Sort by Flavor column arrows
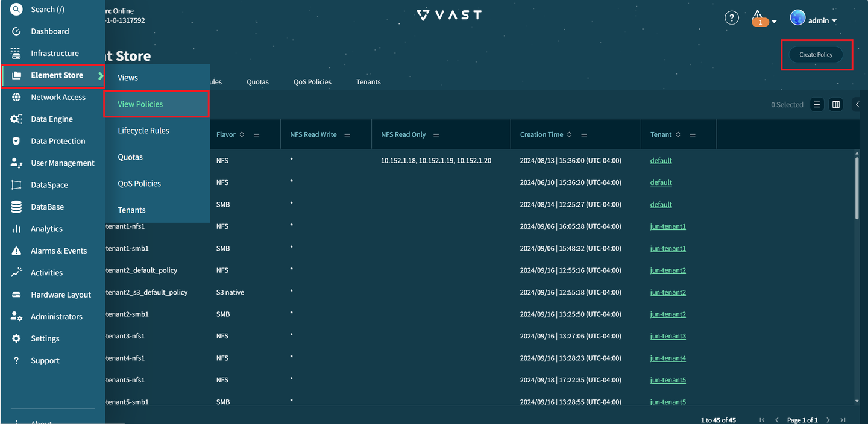 (x=242, y=134)
